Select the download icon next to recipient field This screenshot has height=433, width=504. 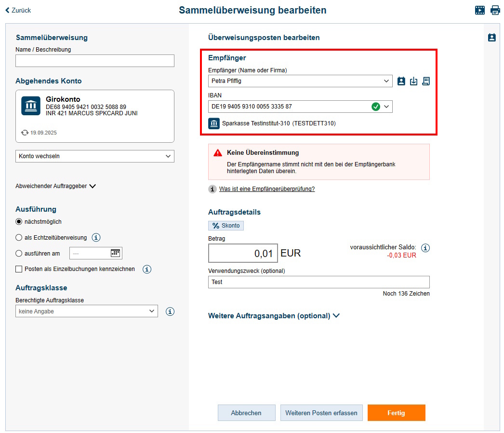[x=413, y=81]
